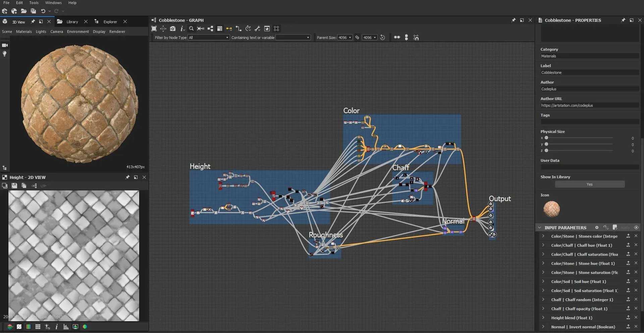Image resolution: width=644 pixels, height=333 pixels.
Task: Add a new input parameter with plus icon
Action: pyautogui.click(x=597, y=228)
